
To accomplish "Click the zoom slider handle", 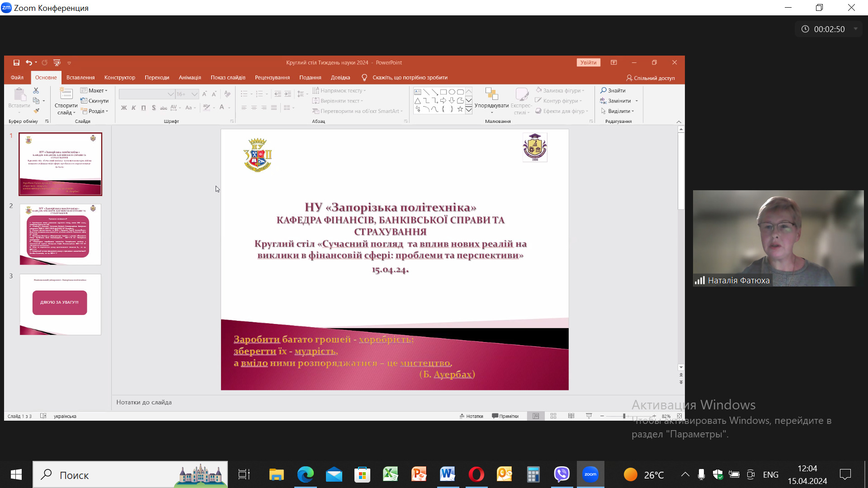I will tap(624, 416).
